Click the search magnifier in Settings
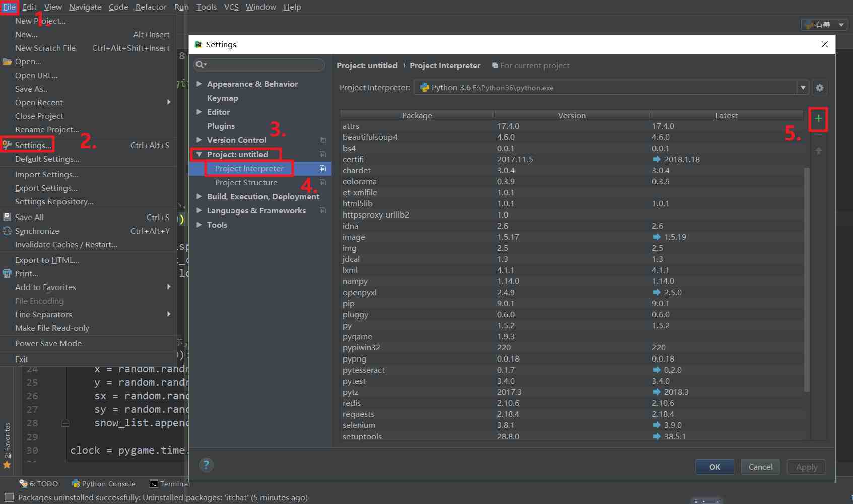Viewport: 853px width, 504px height. click(201, 64)
